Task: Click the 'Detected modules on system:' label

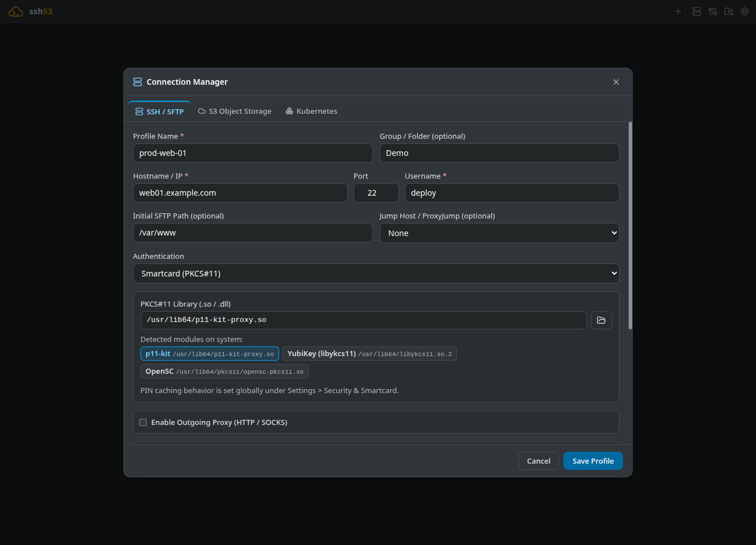Action: pyautogui.click(x=192, y=340)
